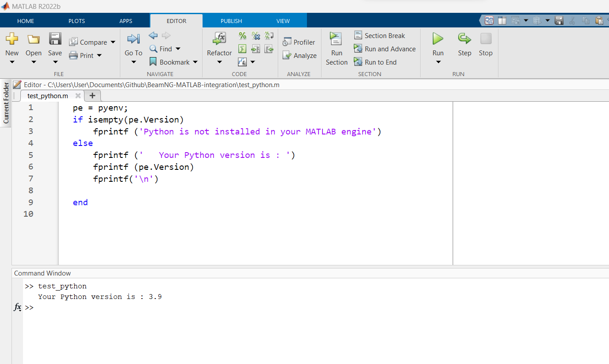The height and width of the screenshot is (364, 609).
Task: Click the two-column layout icon in quick access toolbar
Action: pyautogui.click(x=502, y=20)
